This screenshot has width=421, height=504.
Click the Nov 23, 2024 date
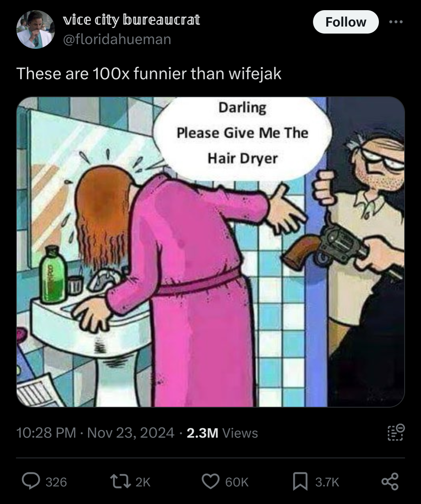click(x=131, y=433)
